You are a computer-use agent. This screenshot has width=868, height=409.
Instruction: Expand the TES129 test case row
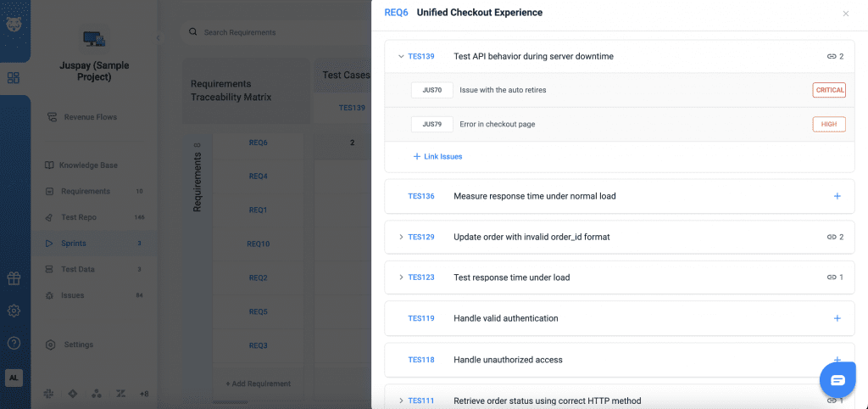[400, 237]
